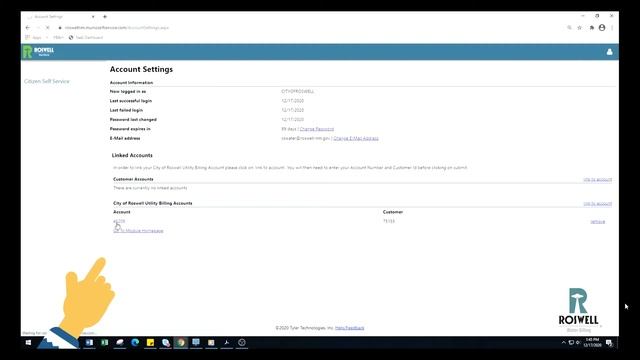
Task: Click the URL address bar
Action: tap(310, 28)
